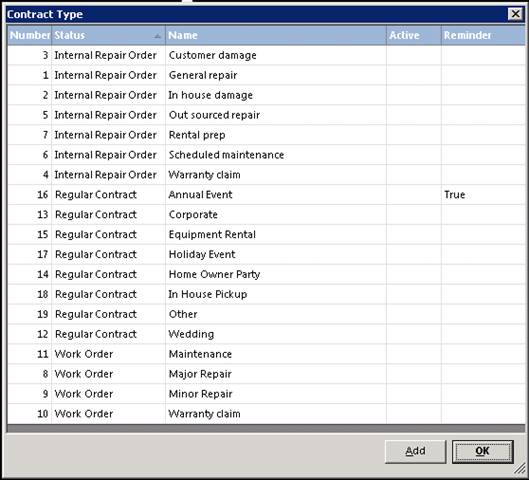The height and width of the screenshot is (480, 529).
Task: Click the Active cell for Corporate row
Action: 414,215
